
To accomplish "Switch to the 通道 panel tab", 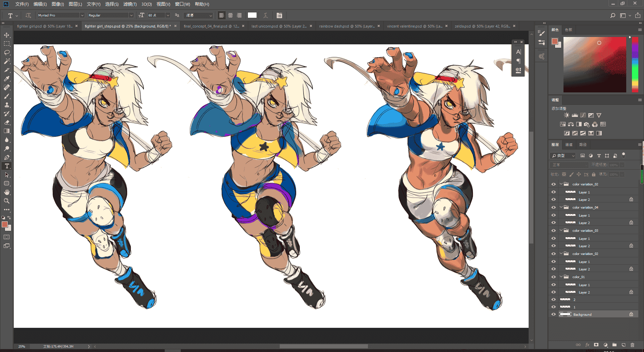I will [x=569, y=144].
